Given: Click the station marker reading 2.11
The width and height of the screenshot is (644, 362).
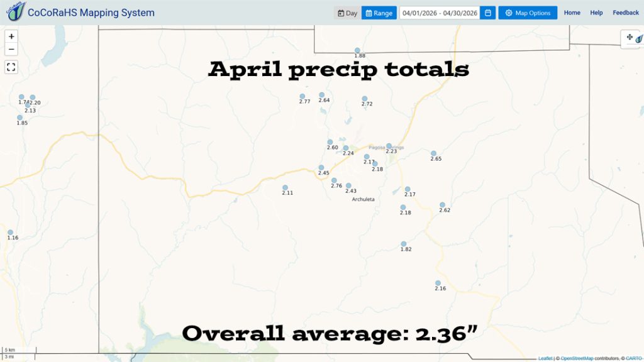Looking at the screenshot, I should (285, 187).
